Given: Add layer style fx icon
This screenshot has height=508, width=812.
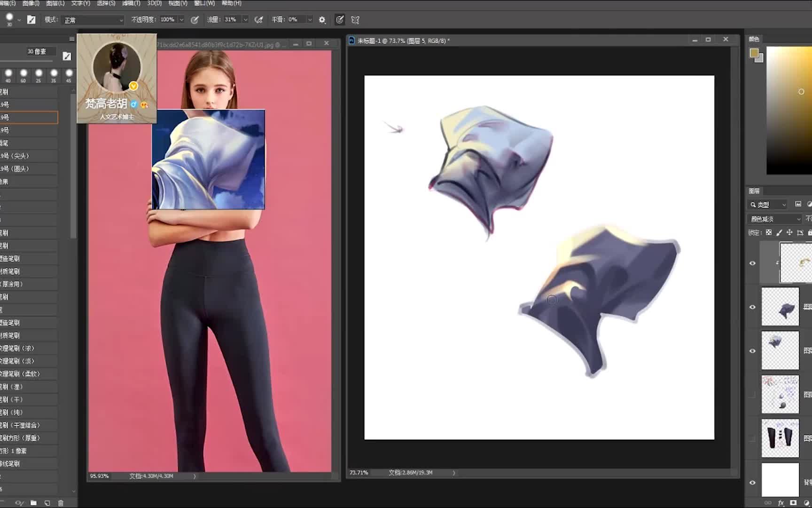Looking at the screenshot, I should (781, 503).
